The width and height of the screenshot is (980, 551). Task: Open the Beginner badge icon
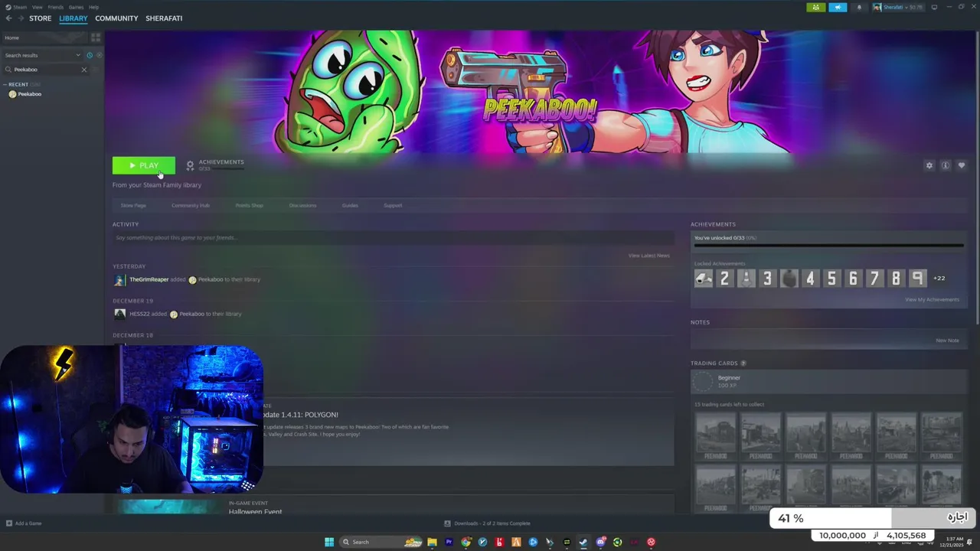[703, 381]
